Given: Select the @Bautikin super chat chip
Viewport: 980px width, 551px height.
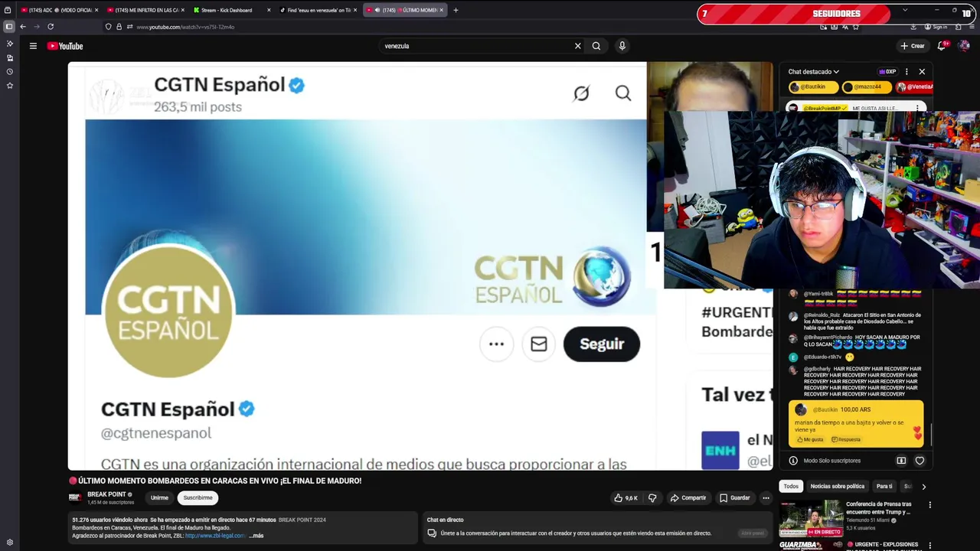Looking at the screenshot, I should pos(813,87).
